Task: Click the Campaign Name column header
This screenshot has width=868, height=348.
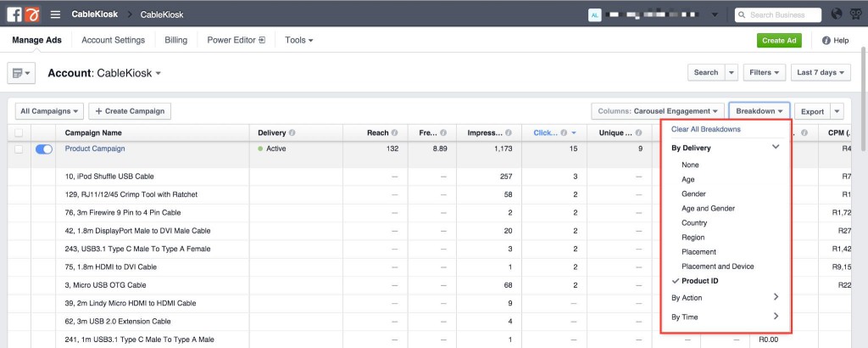Action: coord(93,133)
